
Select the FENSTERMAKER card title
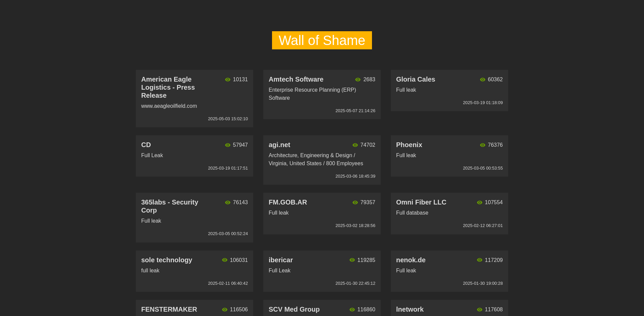point(169,309)
